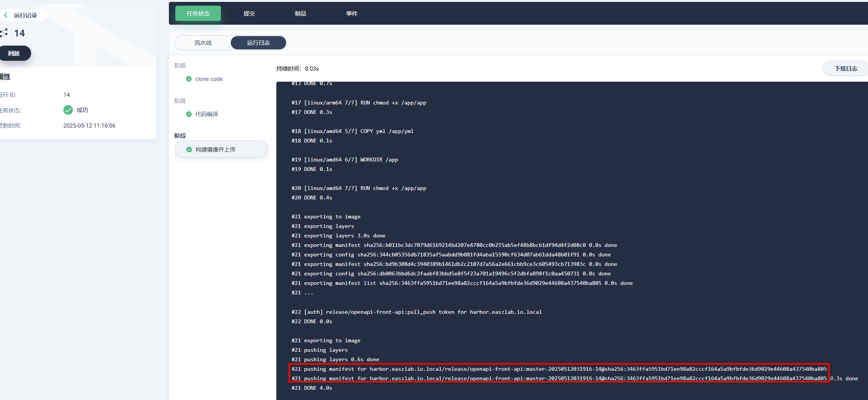Click log line '#17 DONE 0.3s'
Image resolution: width=868 pixels, height=400 pixels.
point(312,112)
